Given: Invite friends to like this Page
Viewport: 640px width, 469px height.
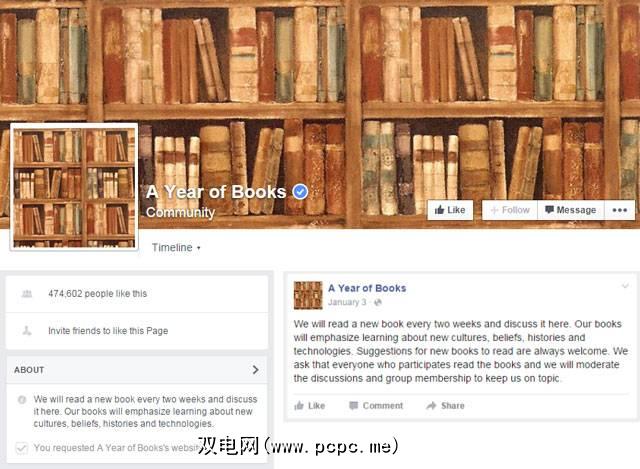Looking at the screenshot, I should pyautogui.click(x=108, y=331).
